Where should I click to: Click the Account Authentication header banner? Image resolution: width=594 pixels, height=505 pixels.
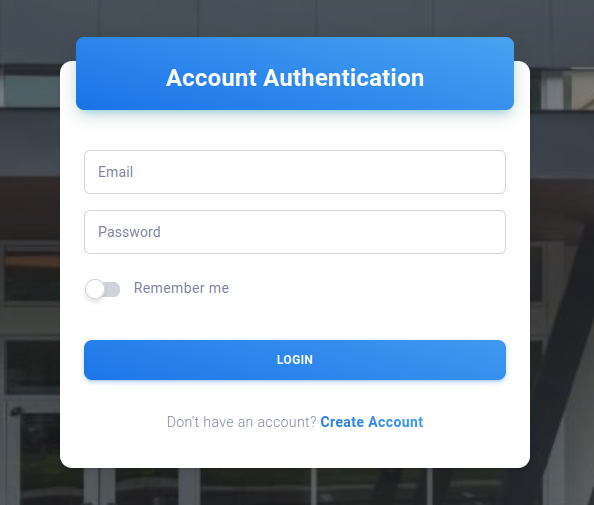295,73
